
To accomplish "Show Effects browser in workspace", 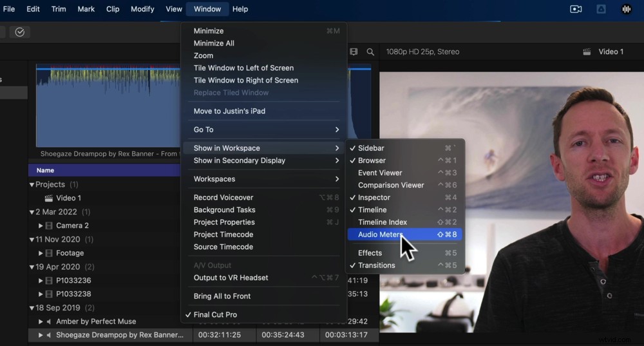I will 404,253.
